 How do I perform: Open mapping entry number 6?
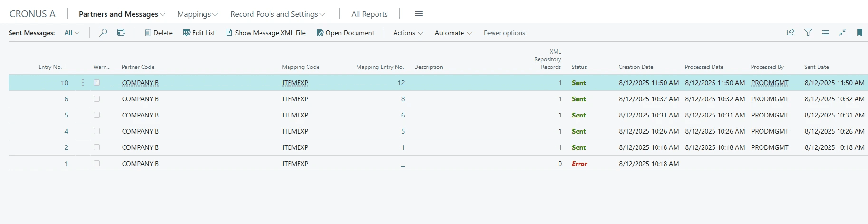[x=403, y=115]
